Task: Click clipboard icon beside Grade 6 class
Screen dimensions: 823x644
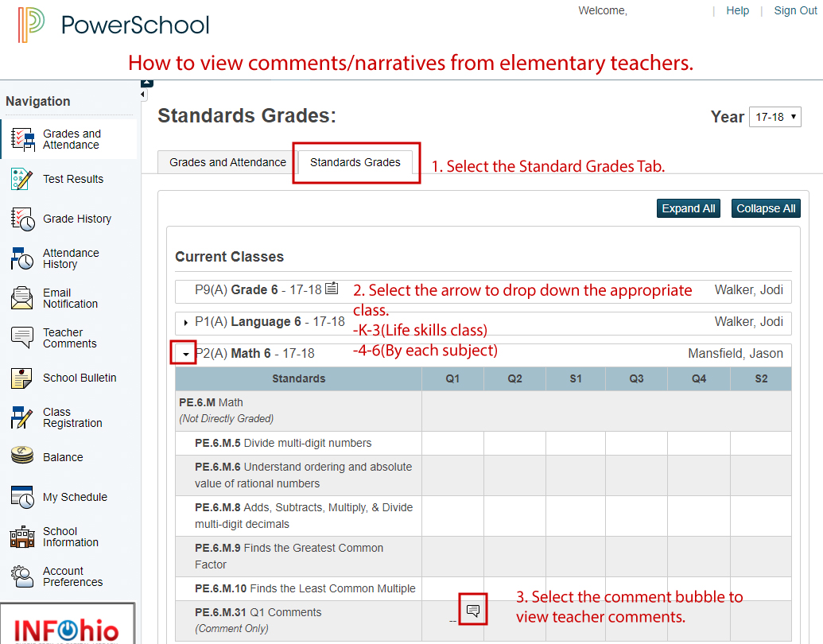Action: point(332,288)
